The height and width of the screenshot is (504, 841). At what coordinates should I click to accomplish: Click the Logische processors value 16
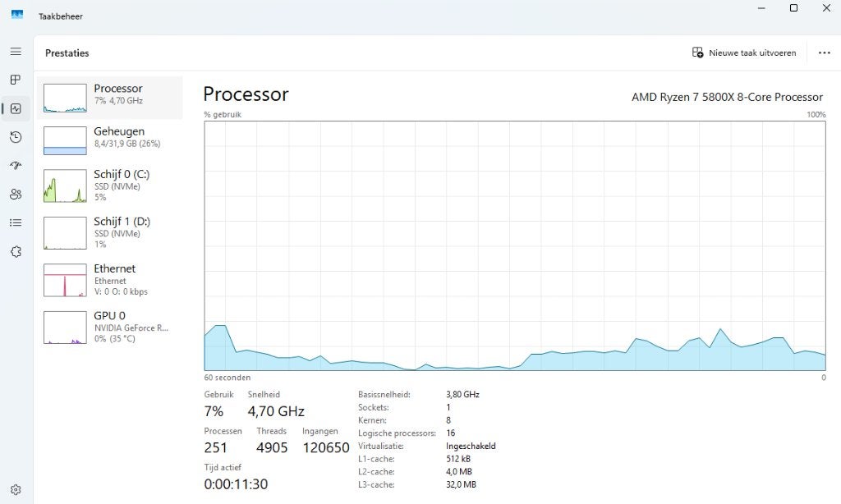click(x=451, y=433)
